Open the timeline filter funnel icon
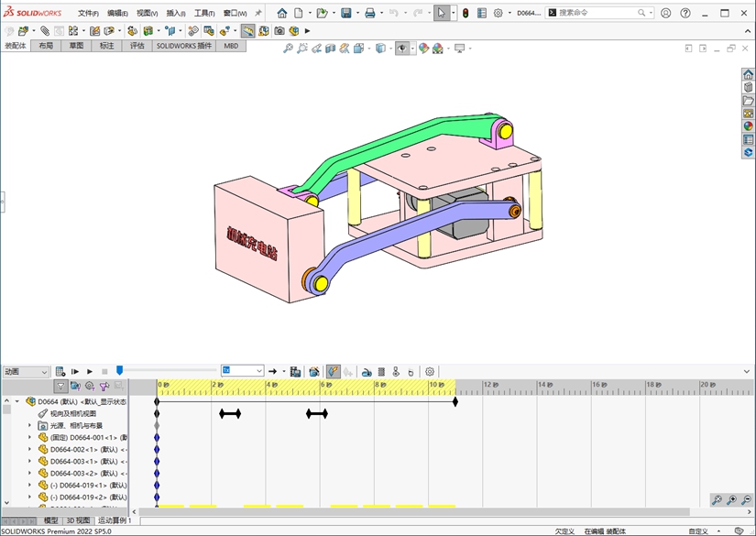 [60, 387]
